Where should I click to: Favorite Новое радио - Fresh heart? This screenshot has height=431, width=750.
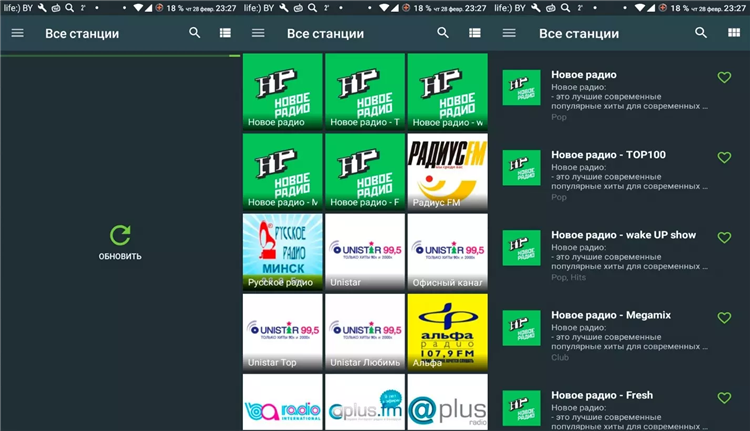click(724, 398)
